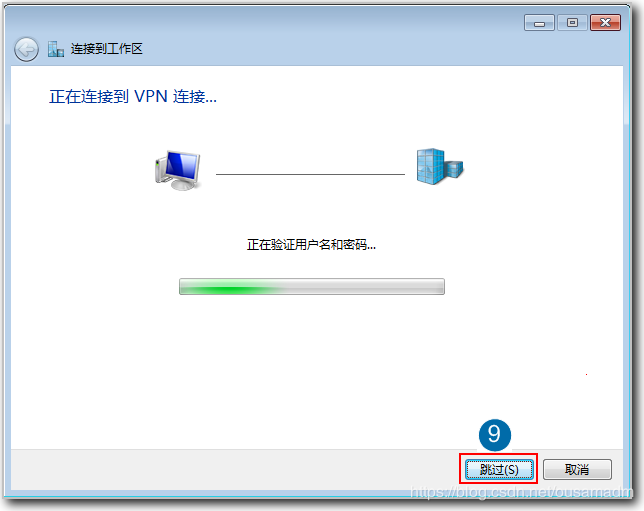Click the 连接到工作区 wizard icon in header

55,49
